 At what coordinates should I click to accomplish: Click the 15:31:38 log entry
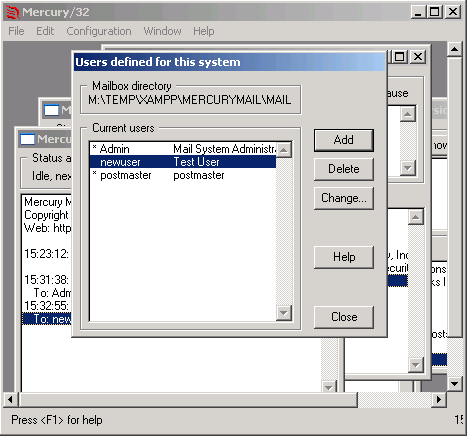[x=47, y=280]
